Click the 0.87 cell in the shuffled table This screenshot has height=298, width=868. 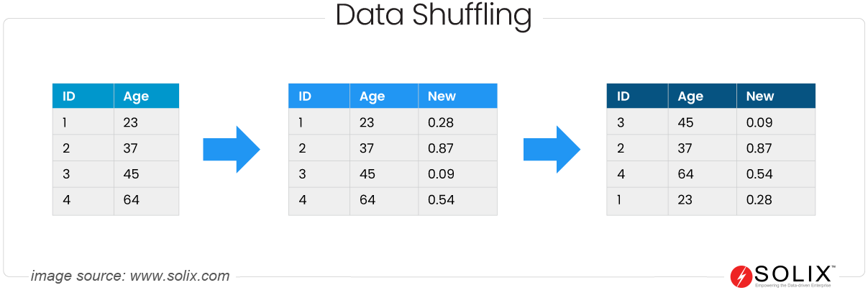coord(759,148)
